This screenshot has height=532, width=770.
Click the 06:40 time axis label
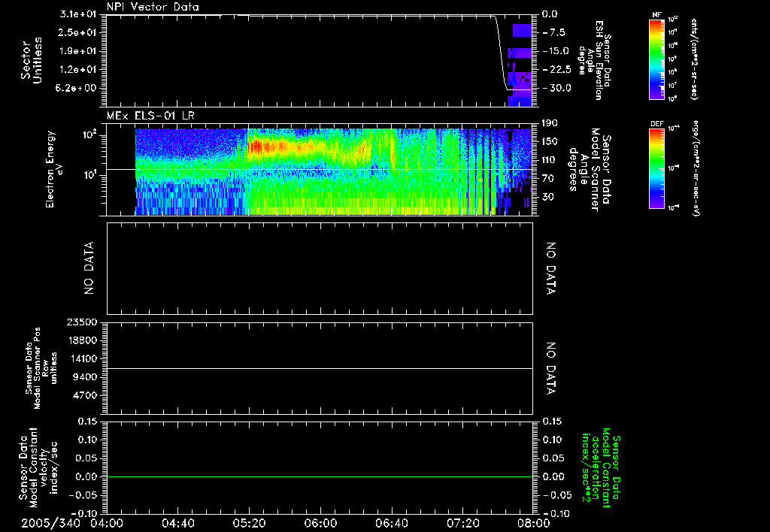pyautogui.click(x=391, y=523)
